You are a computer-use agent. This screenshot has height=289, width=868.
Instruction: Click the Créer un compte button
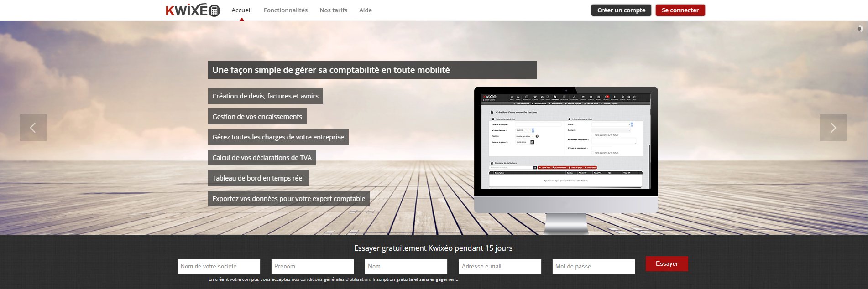[621, 10]
